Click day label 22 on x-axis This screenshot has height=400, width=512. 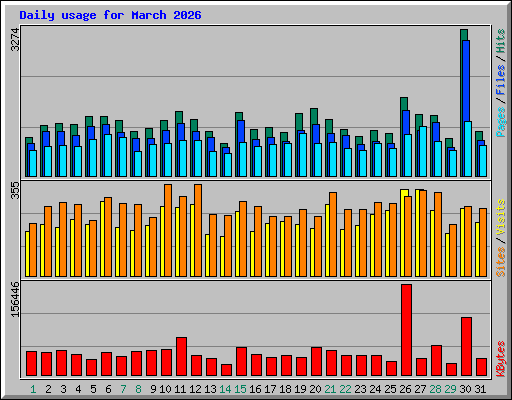click(x=345, y=389)
